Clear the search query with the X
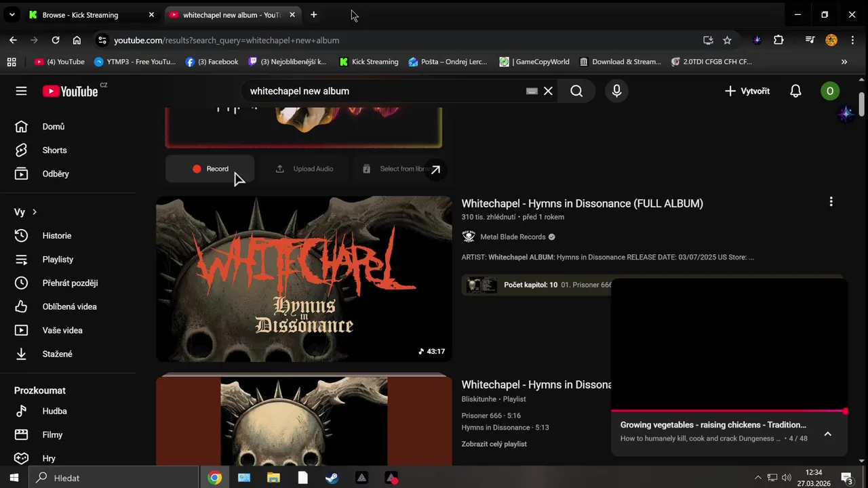Screen dimensions: 868x488 (548, 91)
